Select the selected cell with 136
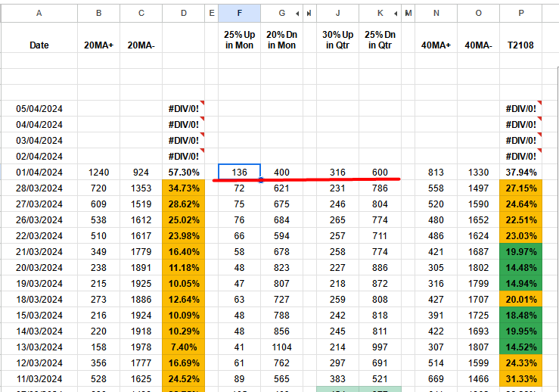Viewport: 559px width, 392px height. coord(239,173)
